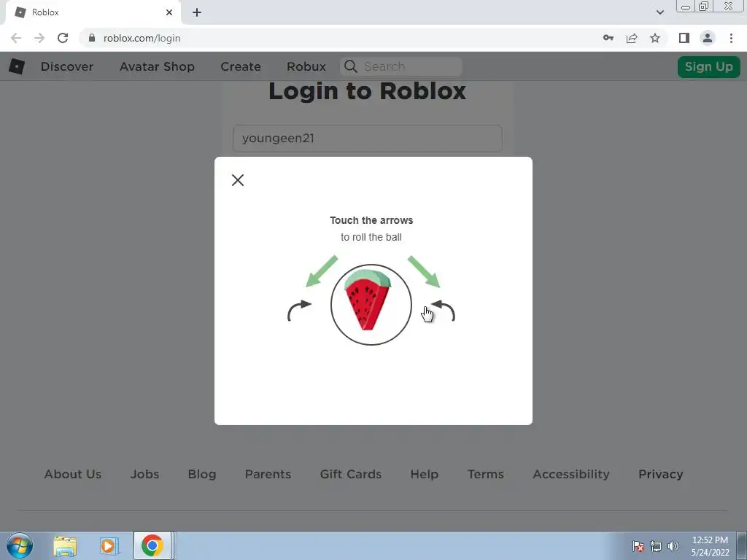
Task: Click the share page icon
Action: pos(632,38)
